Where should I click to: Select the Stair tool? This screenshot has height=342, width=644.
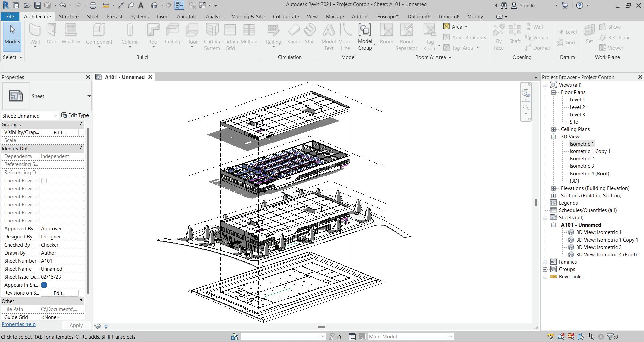tap(310, 33)
